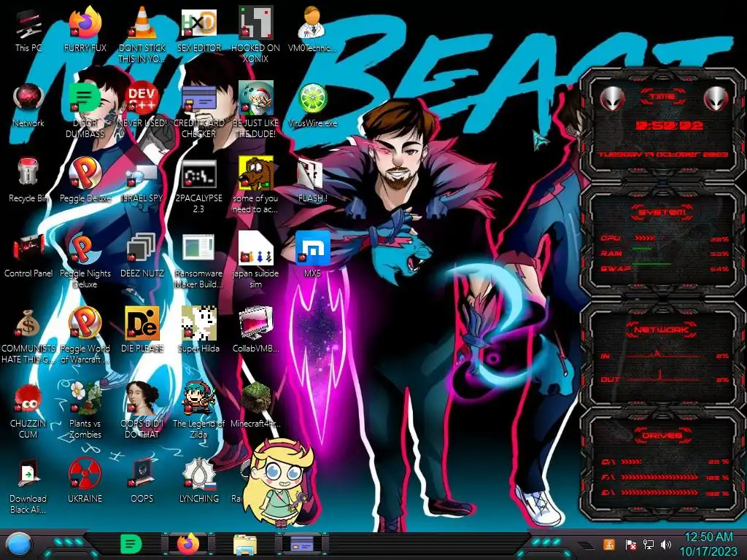Open the CREDIT CARD CHECKER shortcut
The height and width of the screenshot is (560, 747).
[x=198, y=111]
